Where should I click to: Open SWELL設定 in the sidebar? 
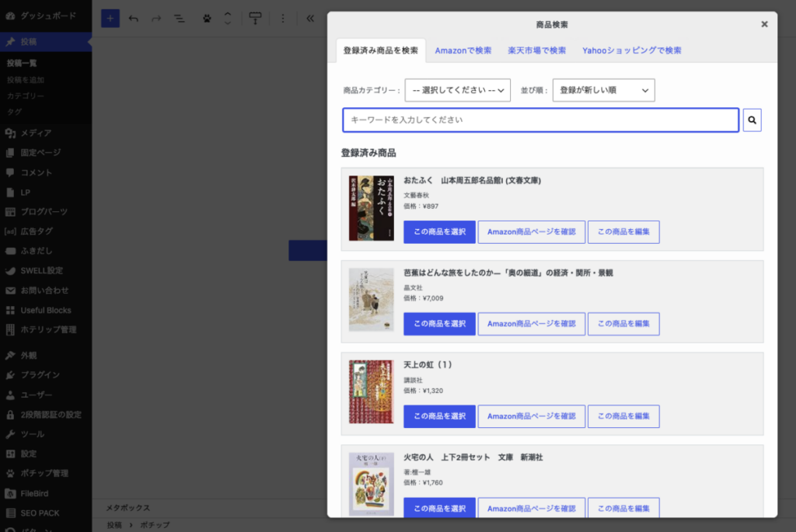click(46, 271)
